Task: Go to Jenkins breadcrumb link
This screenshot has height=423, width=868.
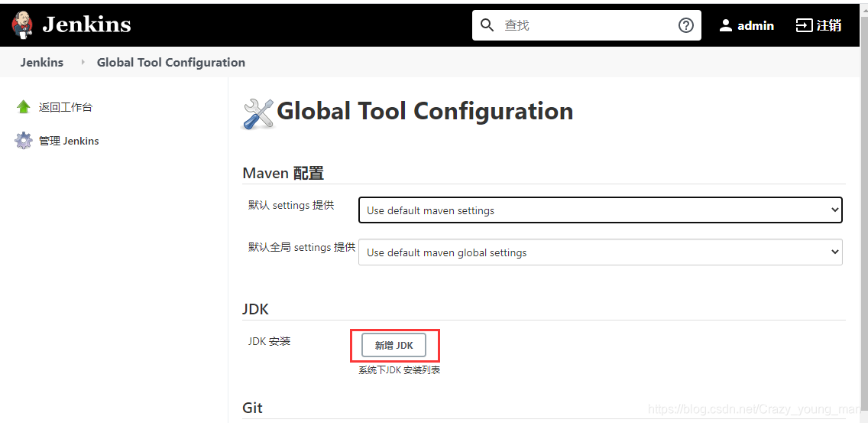Action: (x=42, y=62)
